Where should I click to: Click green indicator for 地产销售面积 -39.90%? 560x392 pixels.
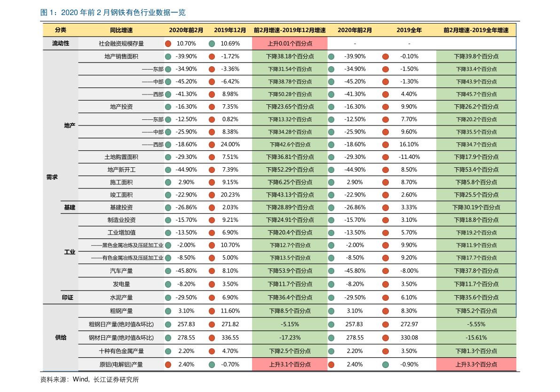click(168, 56)
